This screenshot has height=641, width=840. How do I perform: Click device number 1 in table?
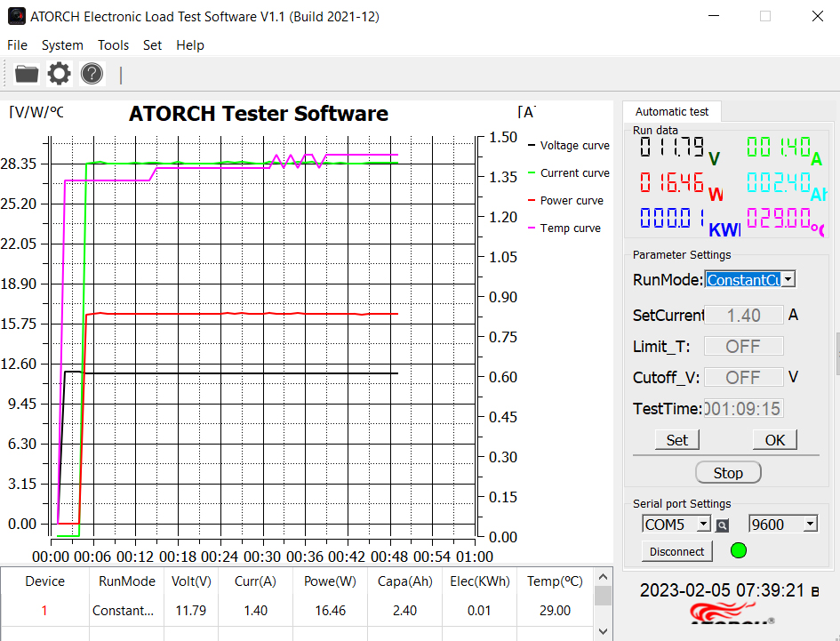[x=45, y=611]
